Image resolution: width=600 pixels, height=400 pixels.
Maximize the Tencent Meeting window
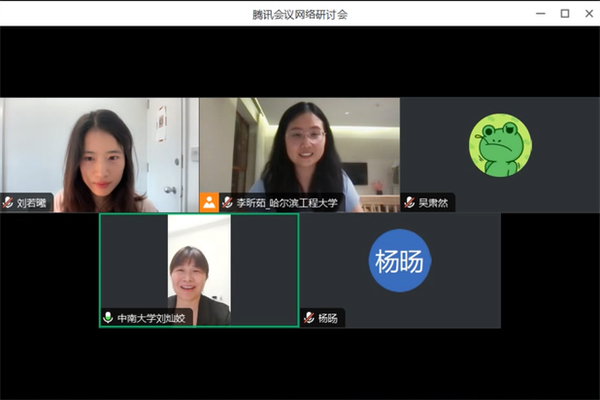[x=564, y=14]
